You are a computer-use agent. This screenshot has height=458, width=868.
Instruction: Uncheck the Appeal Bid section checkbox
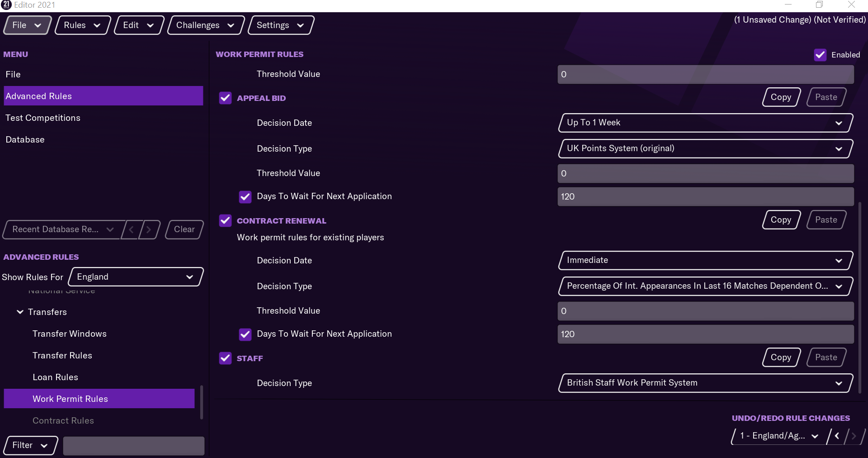225,98
